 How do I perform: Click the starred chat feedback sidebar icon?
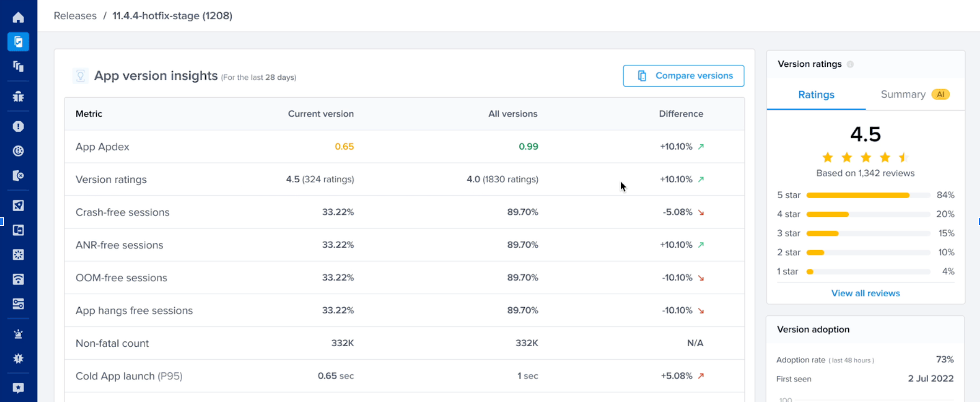[x=18, y=388]
